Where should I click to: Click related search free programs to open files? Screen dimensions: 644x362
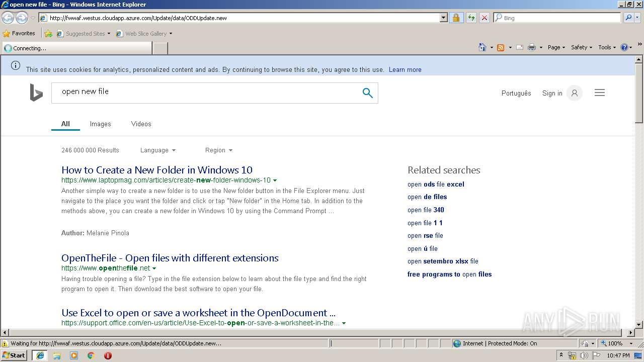coord(449,275)
